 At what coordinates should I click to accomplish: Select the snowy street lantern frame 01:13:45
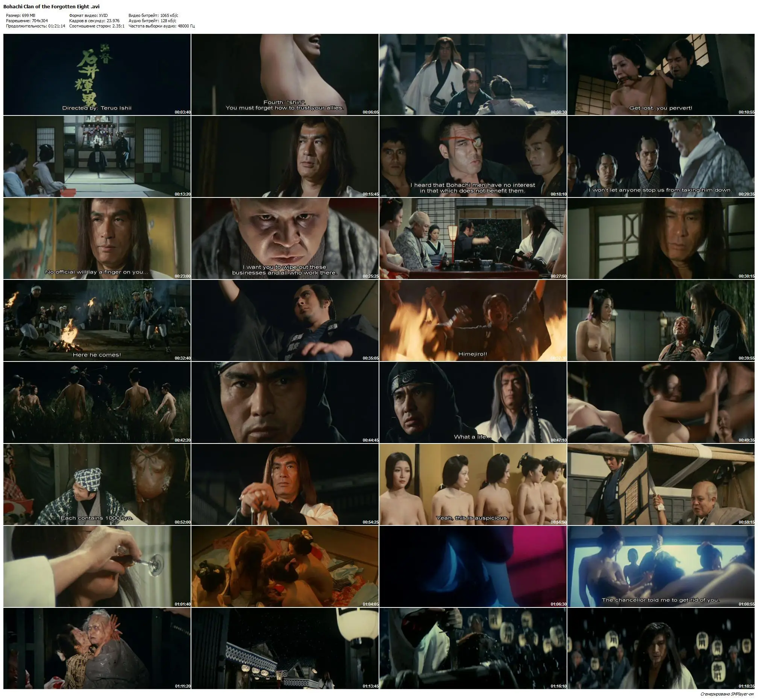tap(285, 648)
